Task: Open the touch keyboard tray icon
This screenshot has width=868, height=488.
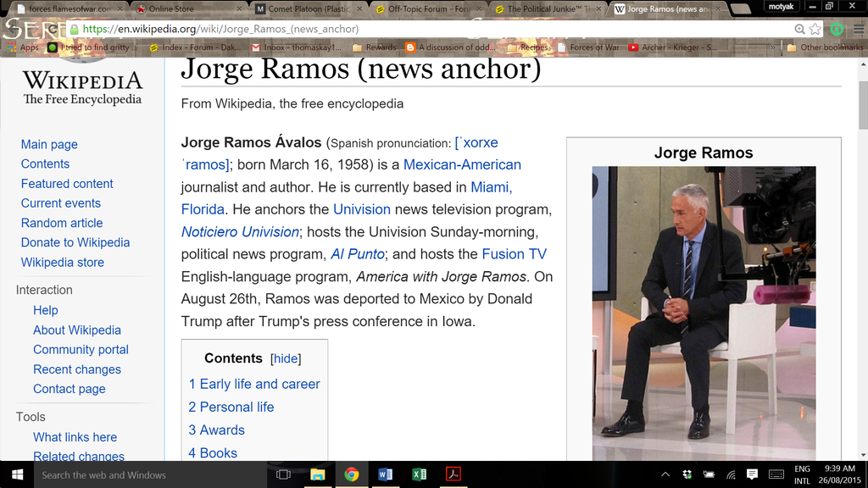Action: pyautogui.click(x=776, y=474)
